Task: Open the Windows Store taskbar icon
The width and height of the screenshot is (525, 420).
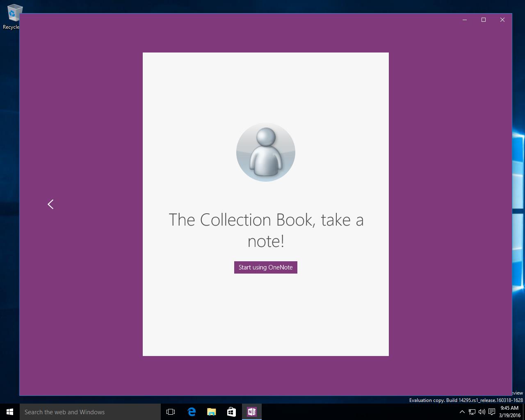Action: pyautogui.click(x=231, y=412)
